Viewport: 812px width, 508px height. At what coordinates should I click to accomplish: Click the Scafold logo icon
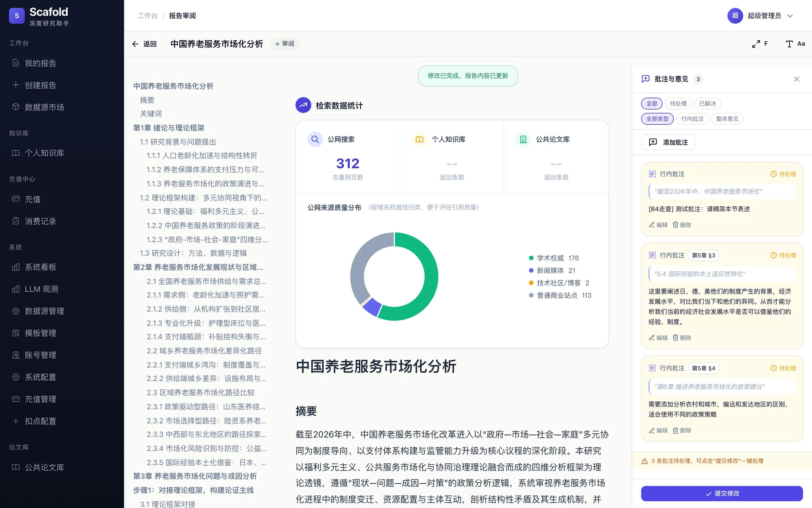point(17,16)
